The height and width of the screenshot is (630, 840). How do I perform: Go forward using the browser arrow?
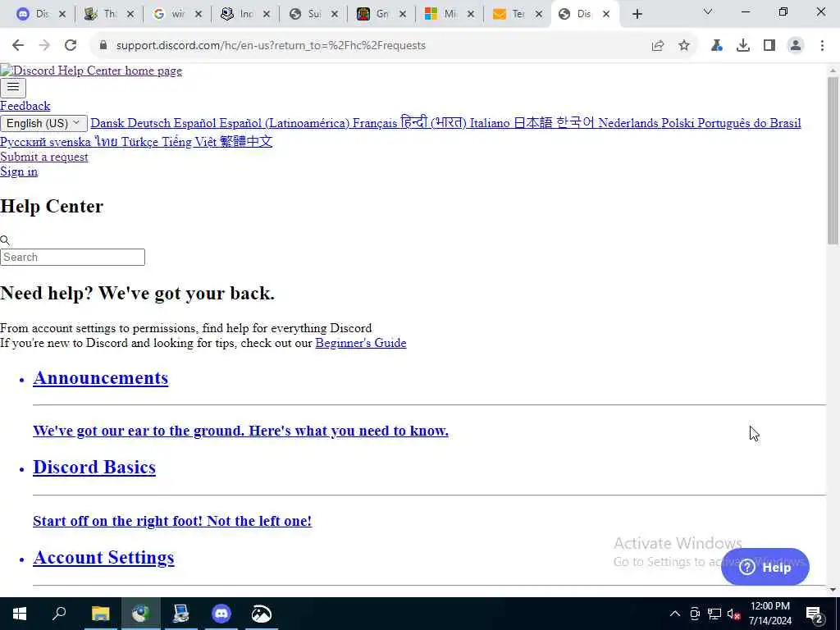[44, 46]
